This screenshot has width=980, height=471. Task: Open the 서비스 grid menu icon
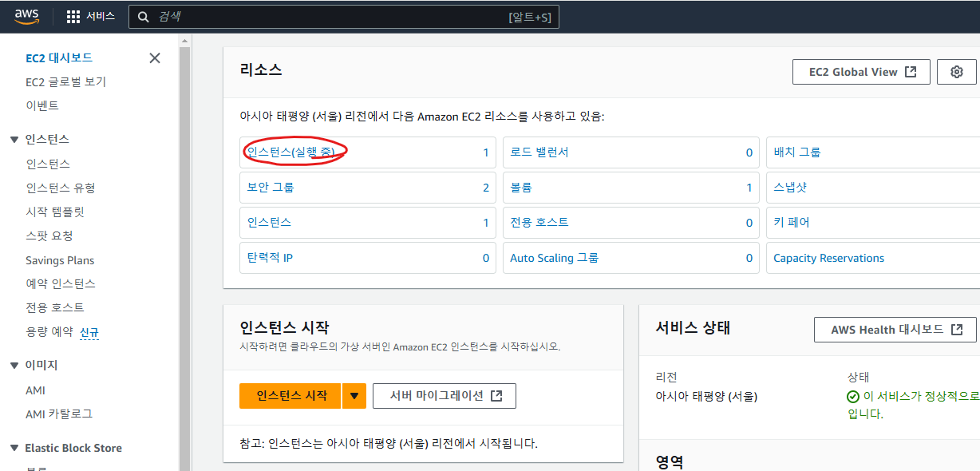click(73, 16)
